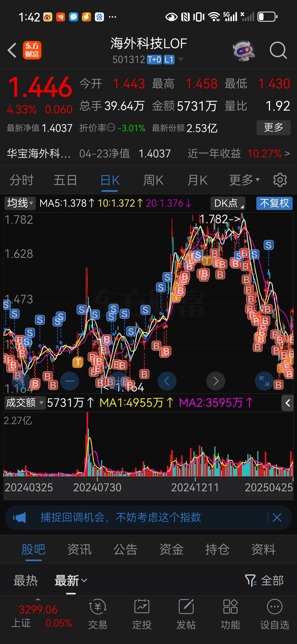Expand chart to fullscreen
Viewport: 297px width, 644px height.
click(264, 381)
